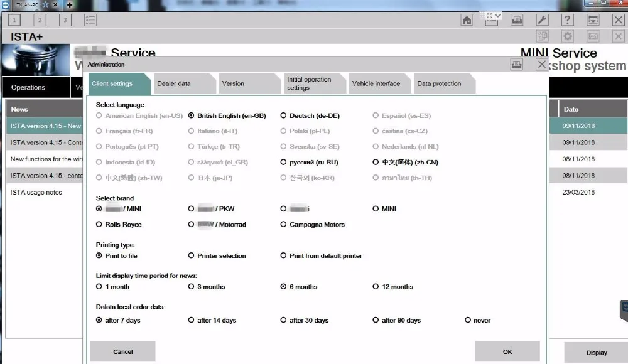Click the minimize-to-tray toolbar icon
Screen dimensions: 628x364
[593, 19]
